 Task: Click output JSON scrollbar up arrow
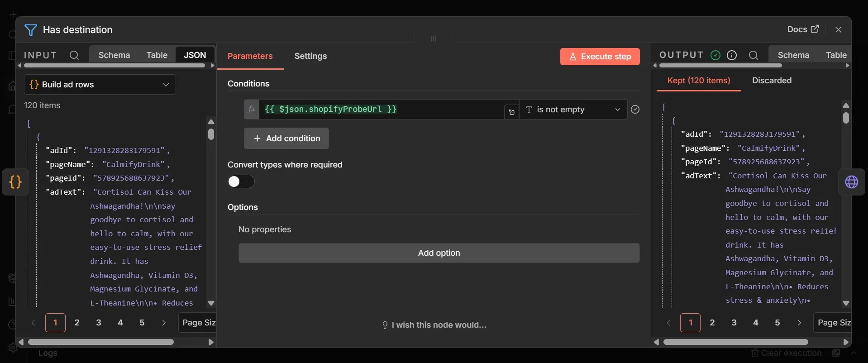point(846,105)
